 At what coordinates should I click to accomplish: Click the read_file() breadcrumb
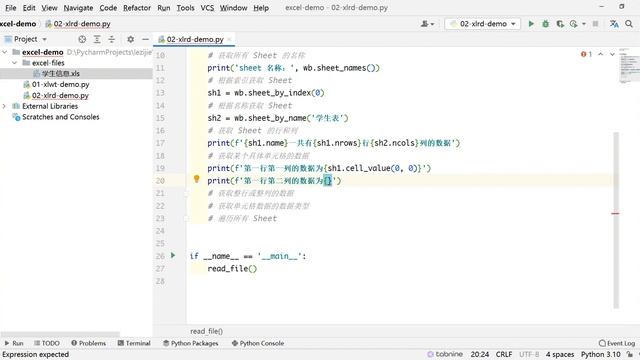(x=207, y=331)
